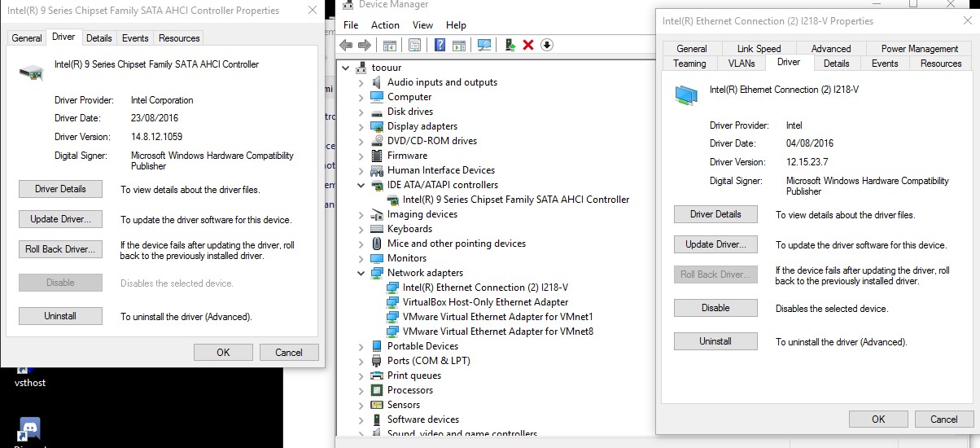Collapse the toouur root node
The width and height of the screenshot is (980, 448).
tap(346, 68)
